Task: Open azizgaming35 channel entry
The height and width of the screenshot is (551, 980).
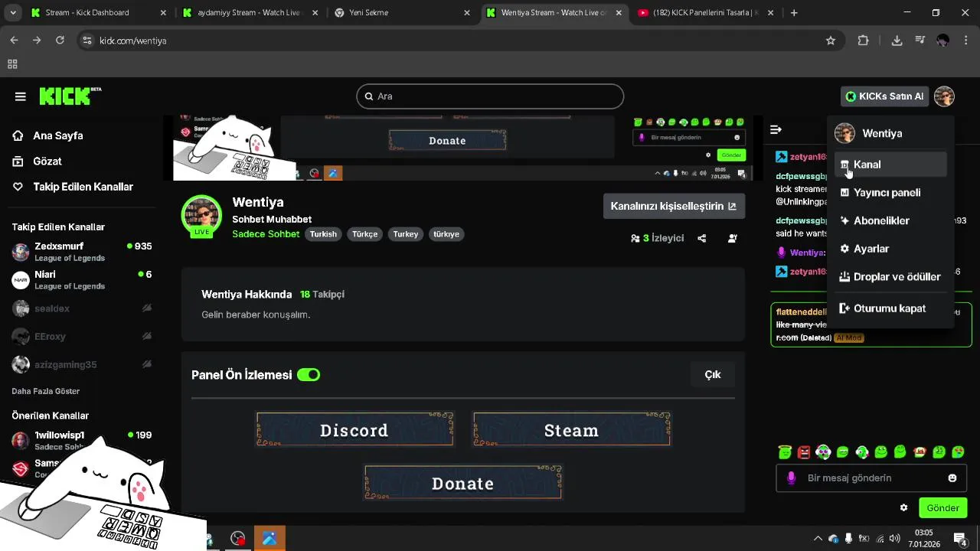Action: [x=82, y=364]
